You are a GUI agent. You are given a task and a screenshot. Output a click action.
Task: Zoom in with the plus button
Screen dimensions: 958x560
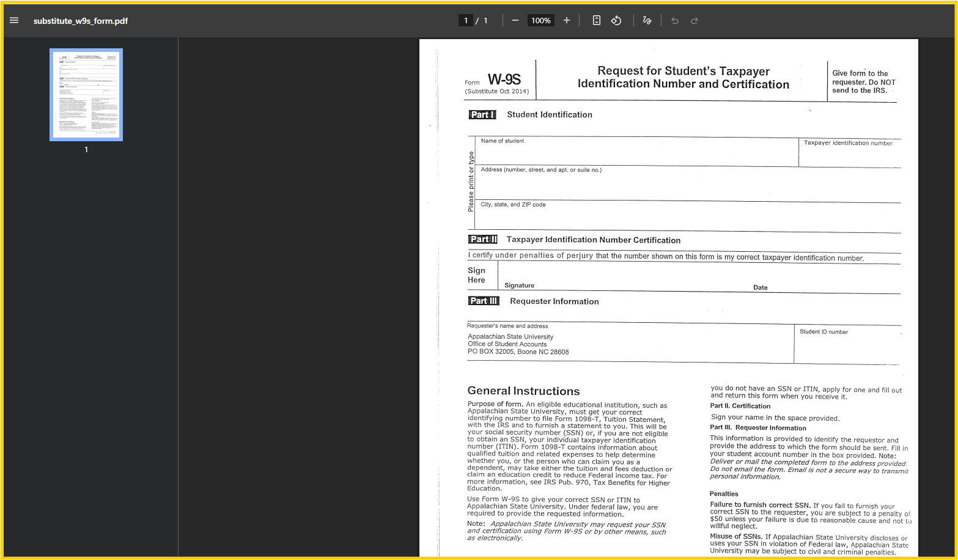(x=567, y=20)
